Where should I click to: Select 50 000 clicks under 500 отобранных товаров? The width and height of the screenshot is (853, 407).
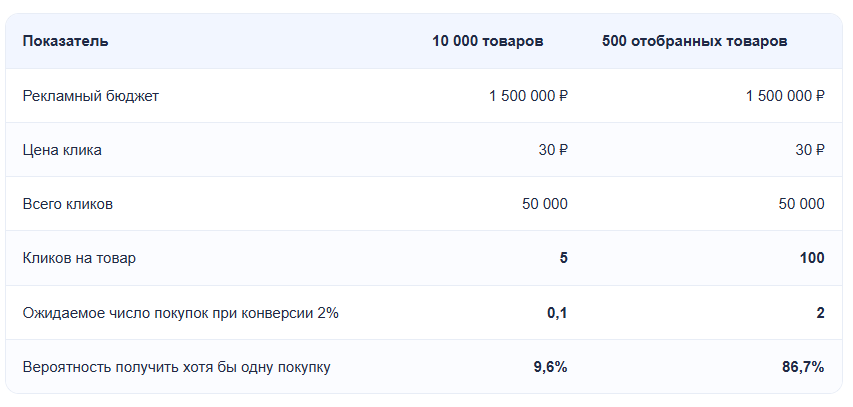801,204
